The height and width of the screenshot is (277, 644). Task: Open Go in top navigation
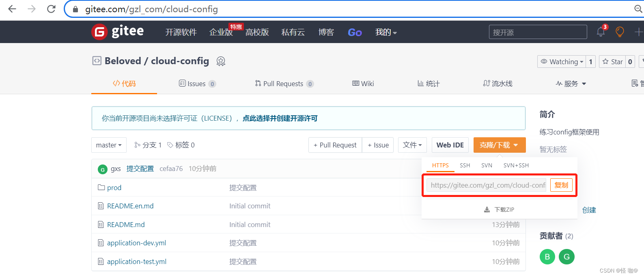[355, 32]
